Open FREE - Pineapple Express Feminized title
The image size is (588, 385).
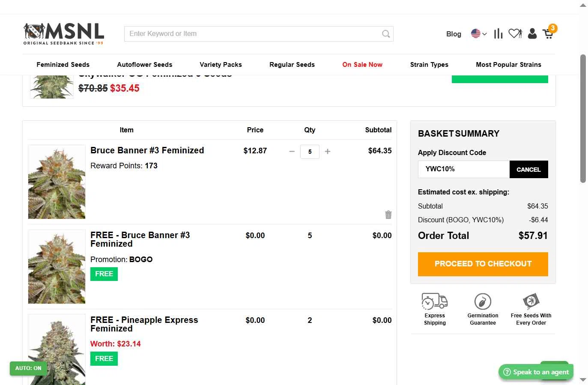[x=144, y=324]
